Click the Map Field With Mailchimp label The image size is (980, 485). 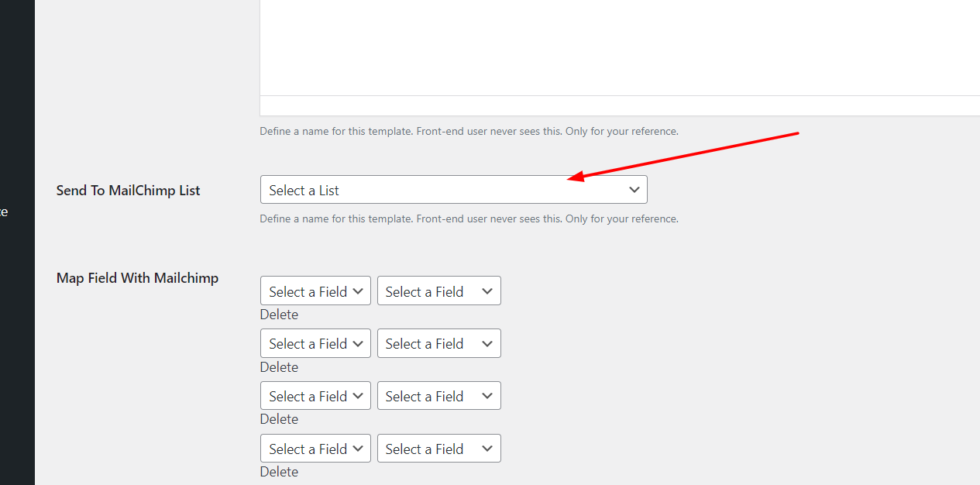(137, 278)
